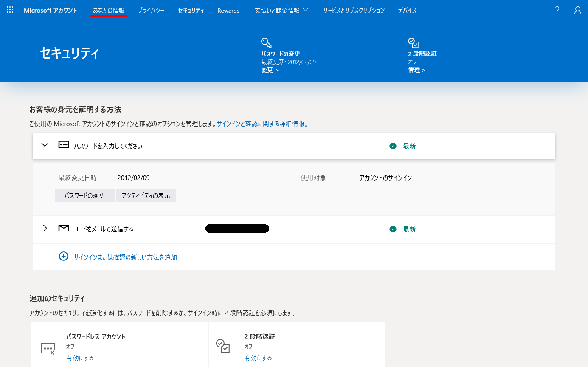Open the デバイス tab
This screenshot has height=367, width=588.
tap(407, 10)
